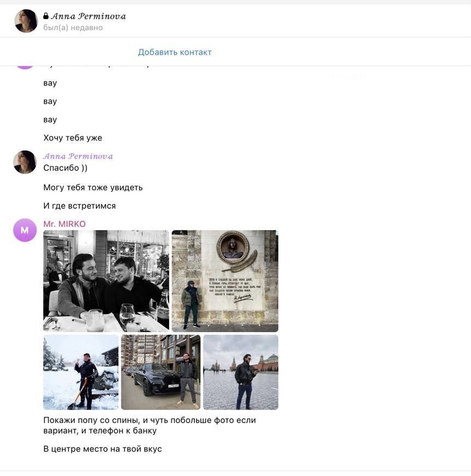The height and width of the screenshot is (476, 471).
Task: Click the cursive Anna Perminova sender name in the chat
Action: point(78,156)
